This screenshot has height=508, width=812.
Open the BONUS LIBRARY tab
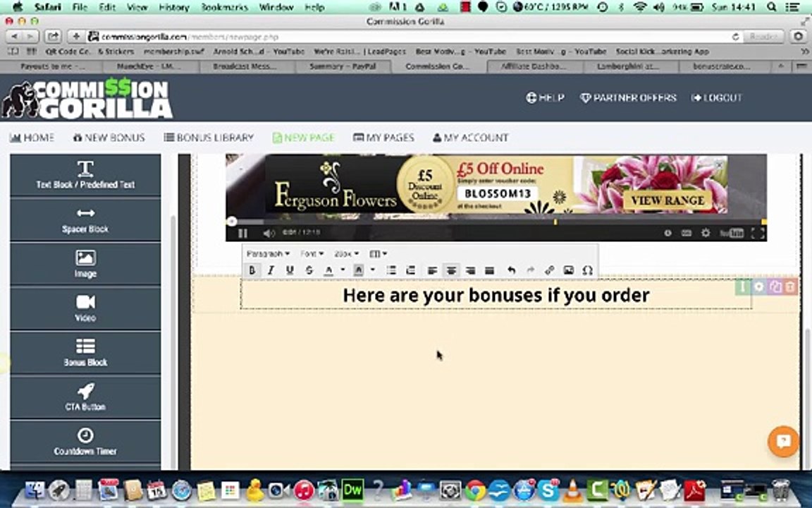[209, 138]
